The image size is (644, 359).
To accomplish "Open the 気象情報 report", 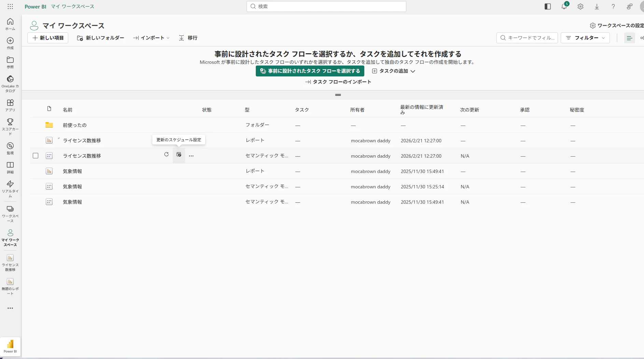I will 72,171.
